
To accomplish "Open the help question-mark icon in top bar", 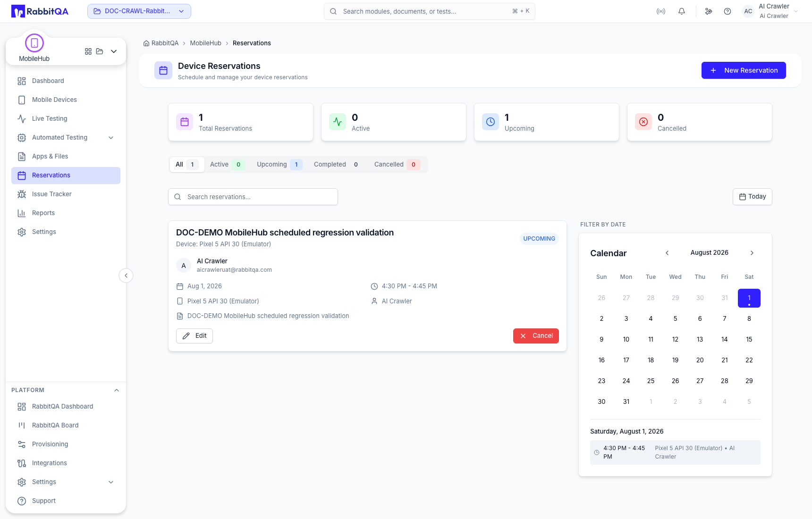I will (x=727, y=11).
